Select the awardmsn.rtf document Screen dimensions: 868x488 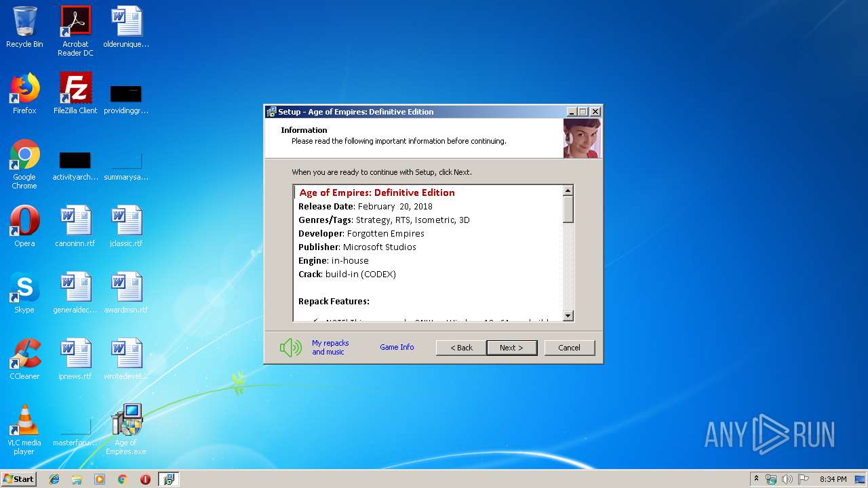(126, 293)
